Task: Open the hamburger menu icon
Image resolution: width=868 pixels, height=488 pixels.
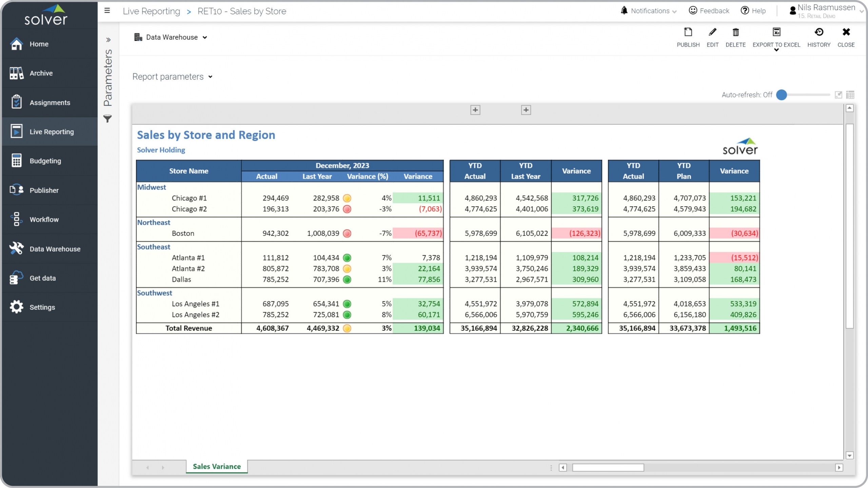Action: pos(107,11)
